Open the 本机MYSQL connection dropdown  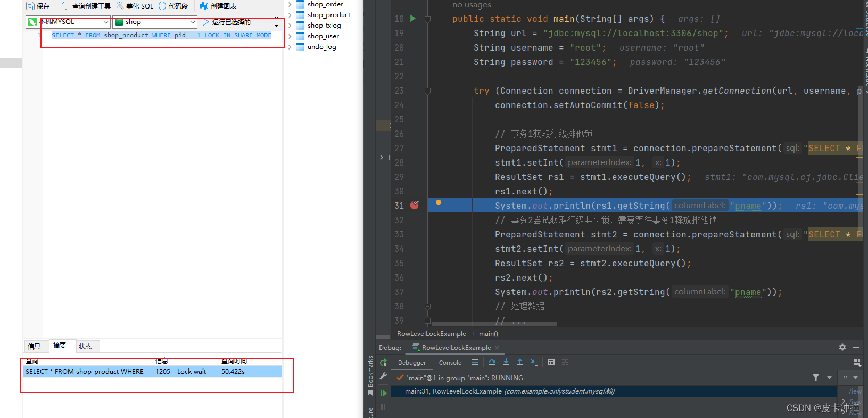pos(68,22)
